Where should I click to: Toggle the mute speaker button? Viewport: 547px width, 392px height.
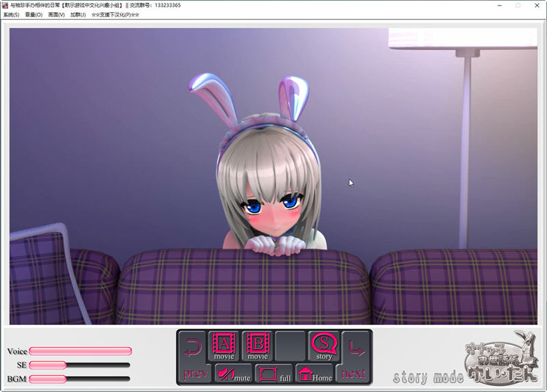[x=233, y=373]
